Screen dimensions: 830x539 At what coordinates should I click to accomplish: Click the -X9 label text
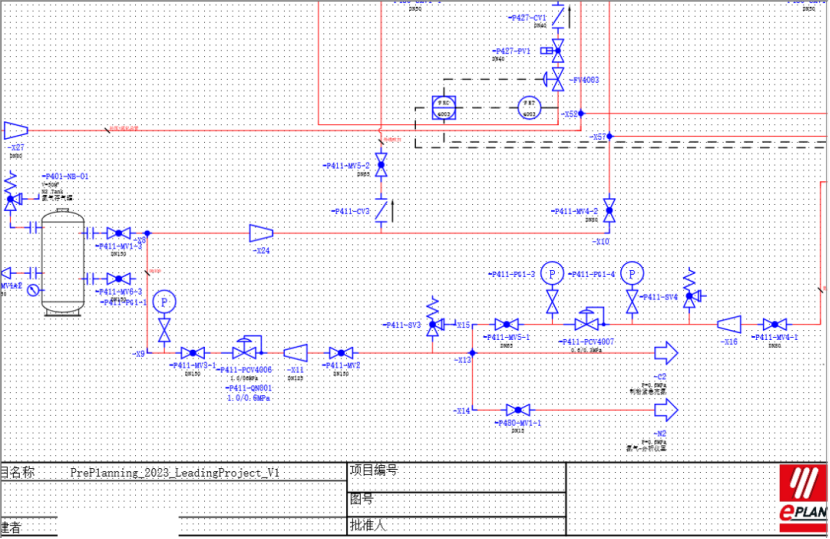pos(138,354)
